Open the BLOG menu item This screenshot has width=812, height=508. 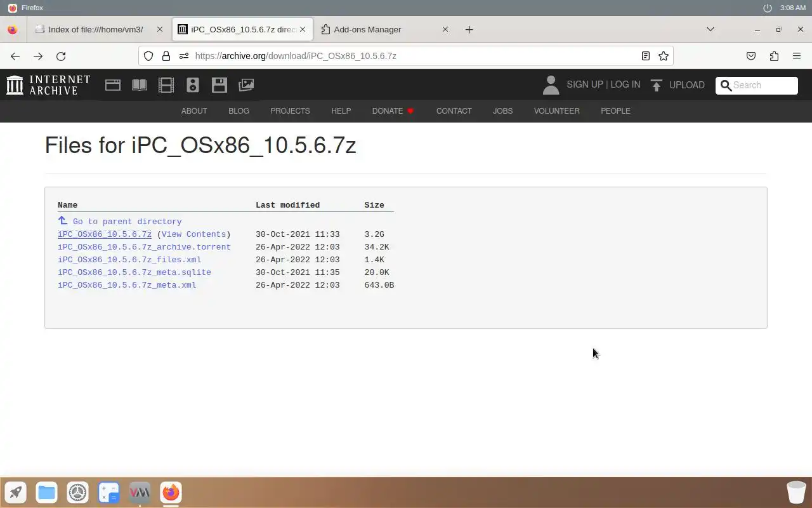239,111
